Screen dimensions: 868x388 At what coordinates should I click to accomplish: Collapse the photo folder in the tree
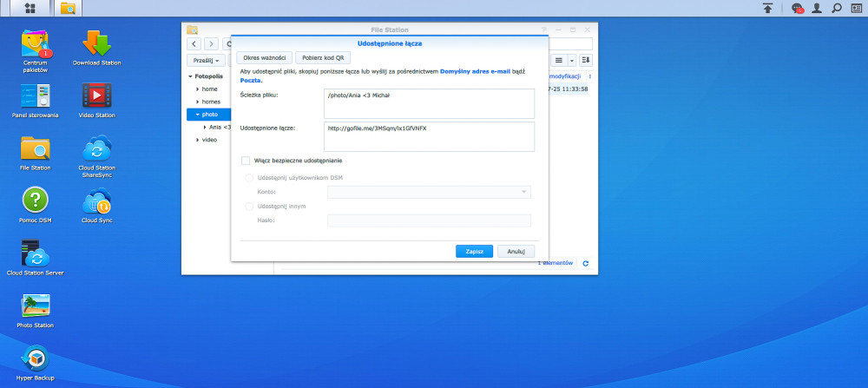[x=198, y=115]
